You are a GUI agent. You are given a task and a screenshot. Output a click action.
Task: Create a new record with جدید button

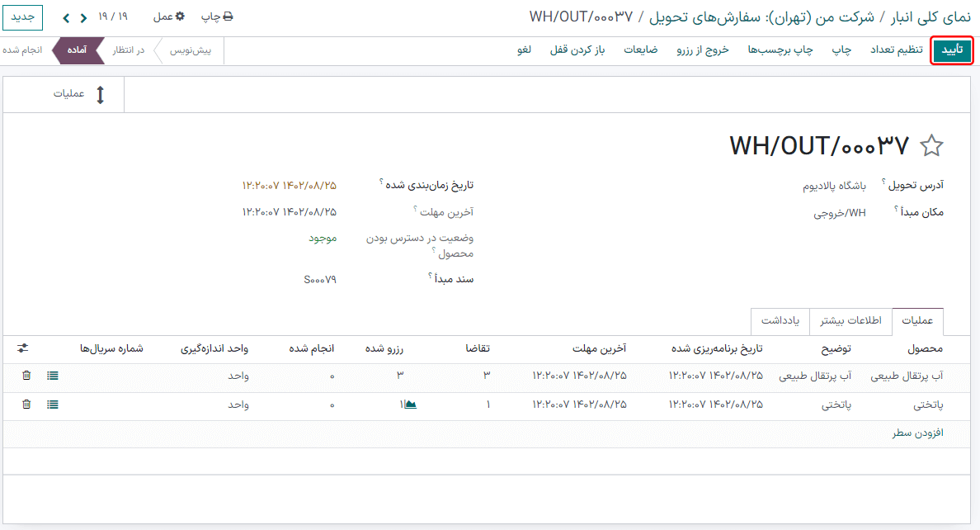click(x=22, y=17)
